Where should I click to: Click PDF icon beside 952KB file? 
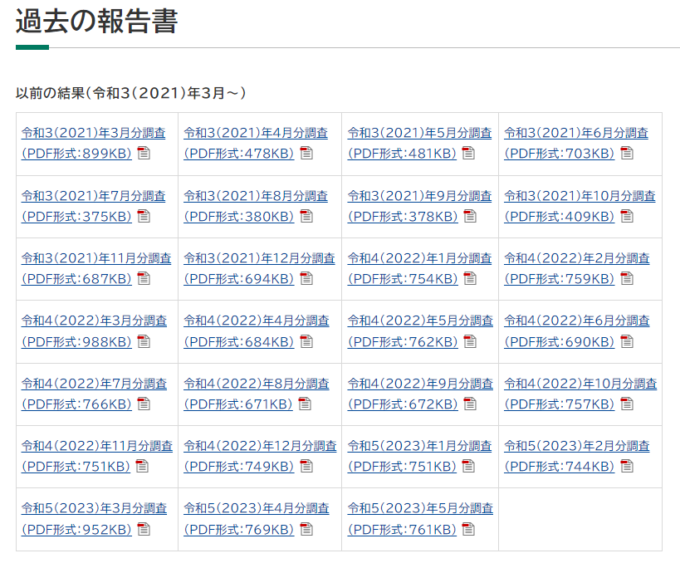(144, 529)
